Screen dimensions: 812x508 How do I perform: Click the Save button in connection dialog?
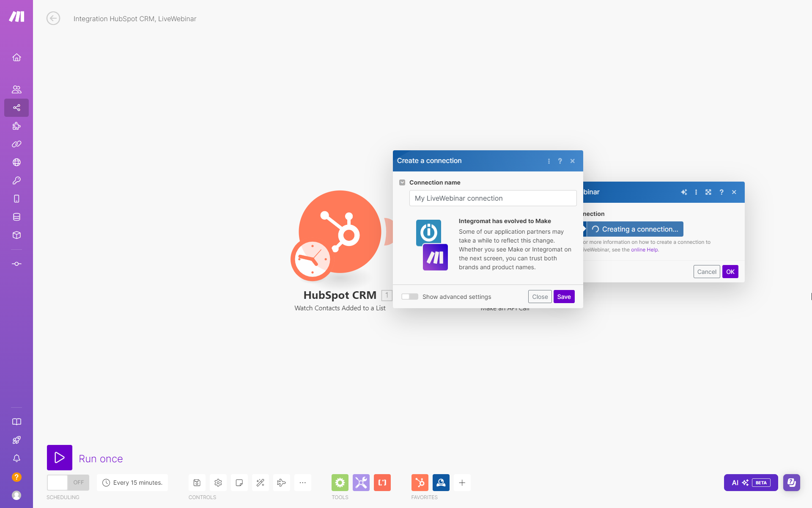point(564,297)
